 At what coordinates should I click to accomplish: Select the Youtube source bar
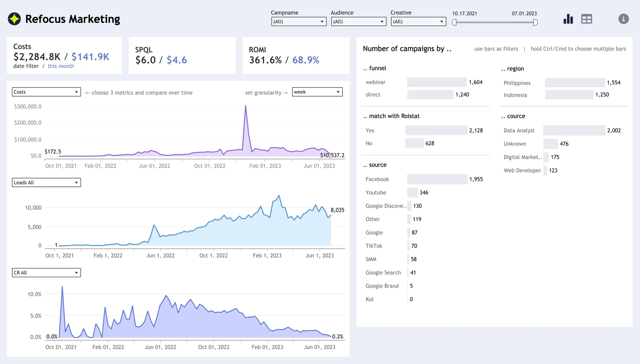(x=412, y=192)
